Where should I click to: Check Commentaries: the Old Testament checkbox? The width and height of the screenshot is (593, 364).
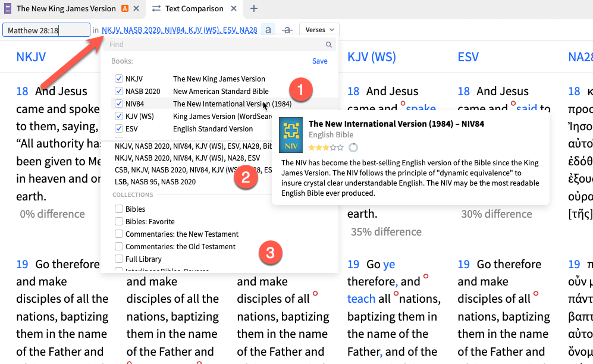119,246
